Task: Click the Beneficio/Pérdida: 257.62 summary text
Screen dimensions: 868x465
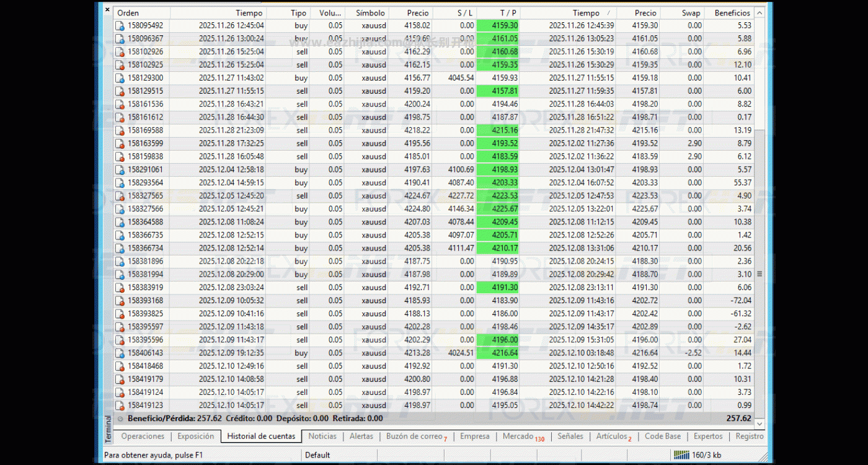Action: tap(174, 418)
